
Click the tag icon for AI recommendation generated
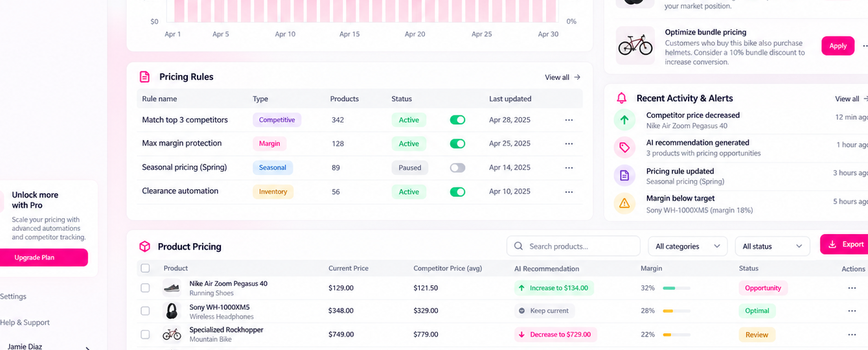point(624,148)
